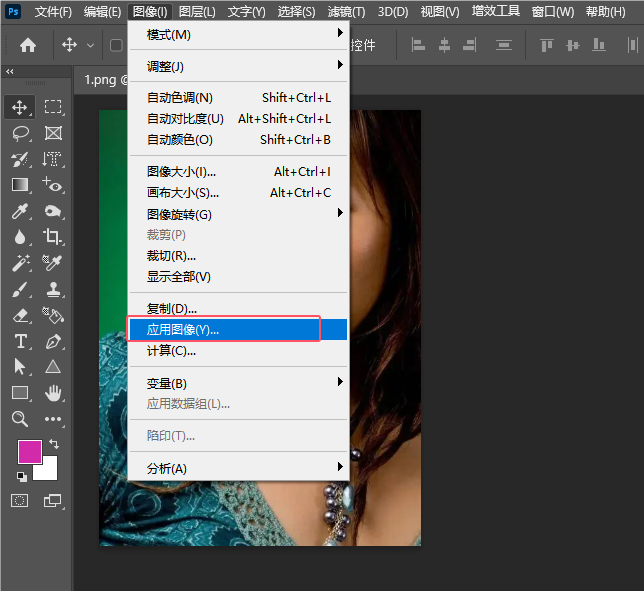This screenshot has height=591, width=644.
Task: Choose the Eraser tool
Action: 20,315
